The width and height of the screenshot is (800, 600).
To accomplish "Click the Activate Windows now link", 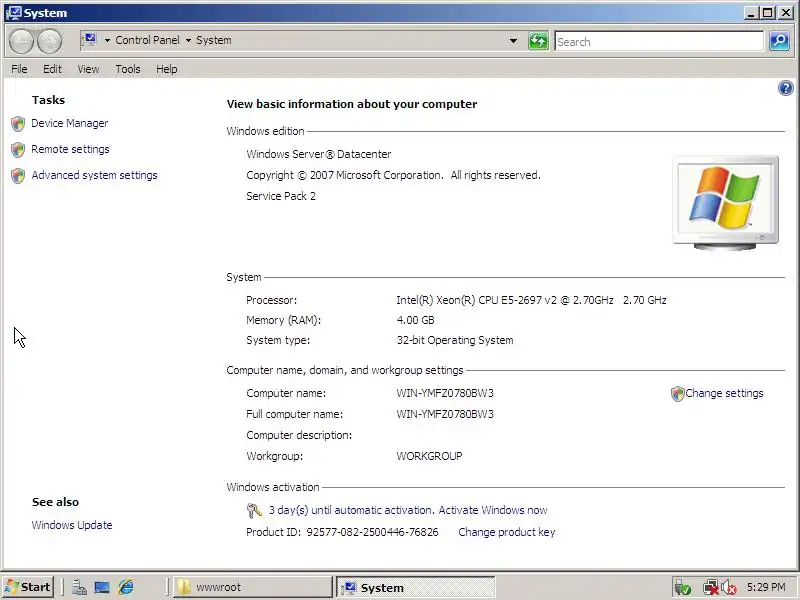I will [x=493, y=510].
